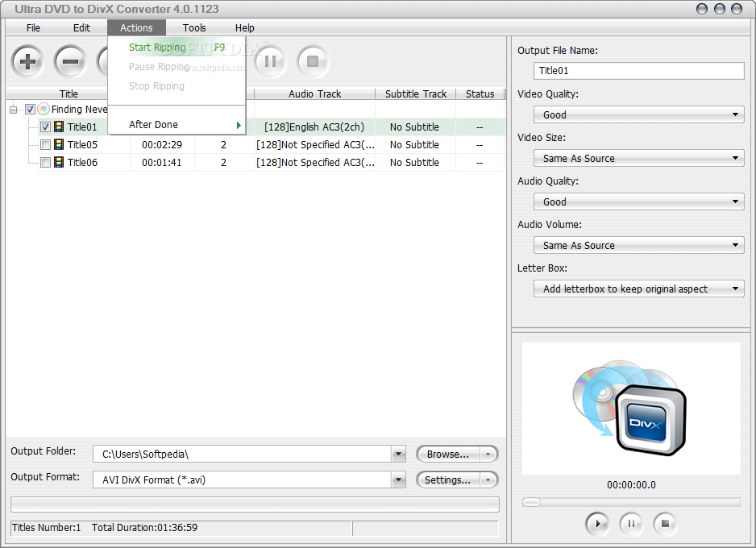
Task: Click the 00:00:00.0 preview time readout
Action: click(631, 485)
